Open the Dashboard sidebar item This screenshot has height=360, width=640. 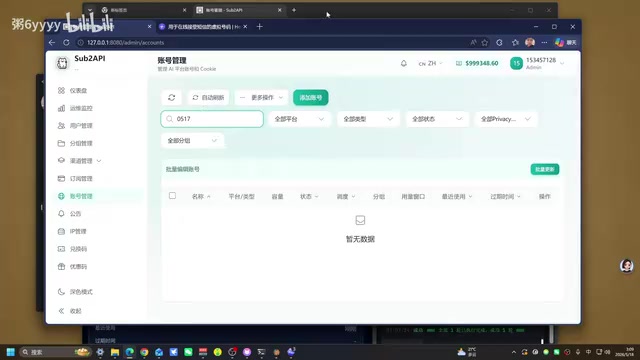pos(73,90)
